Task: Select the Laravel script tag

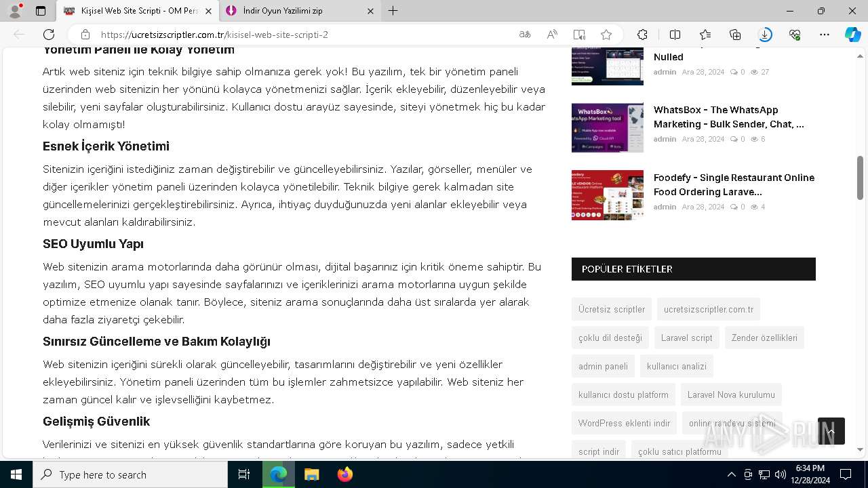Action: [687, 338]
